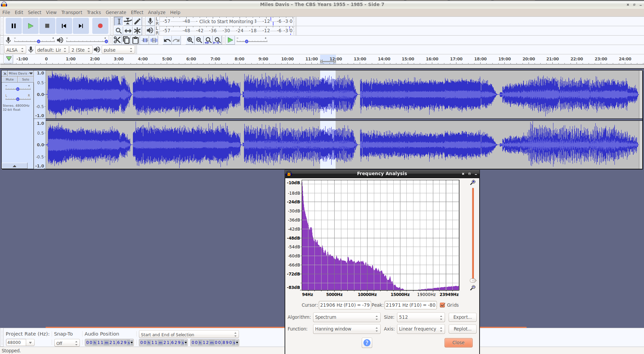
Task: Select the Zoom magnifier tool
Action: (x=119, y=31)
